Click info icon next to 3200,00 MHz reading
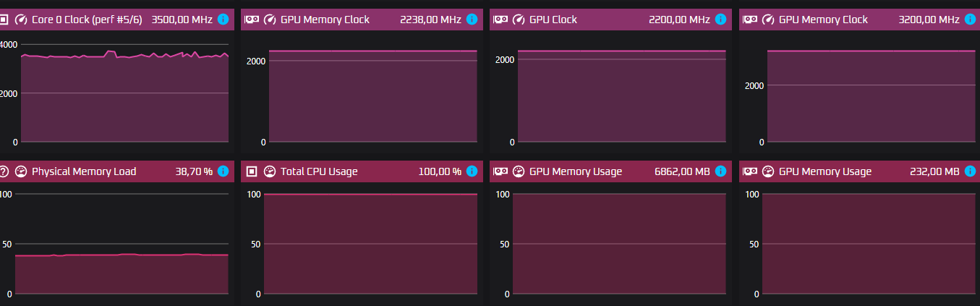 point(969,20)
